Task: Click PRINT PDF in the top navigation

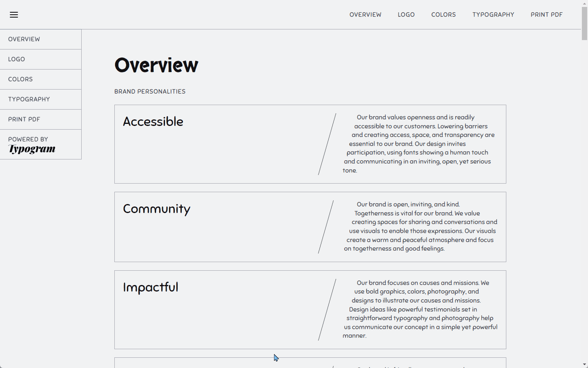Action: point(546,14)
